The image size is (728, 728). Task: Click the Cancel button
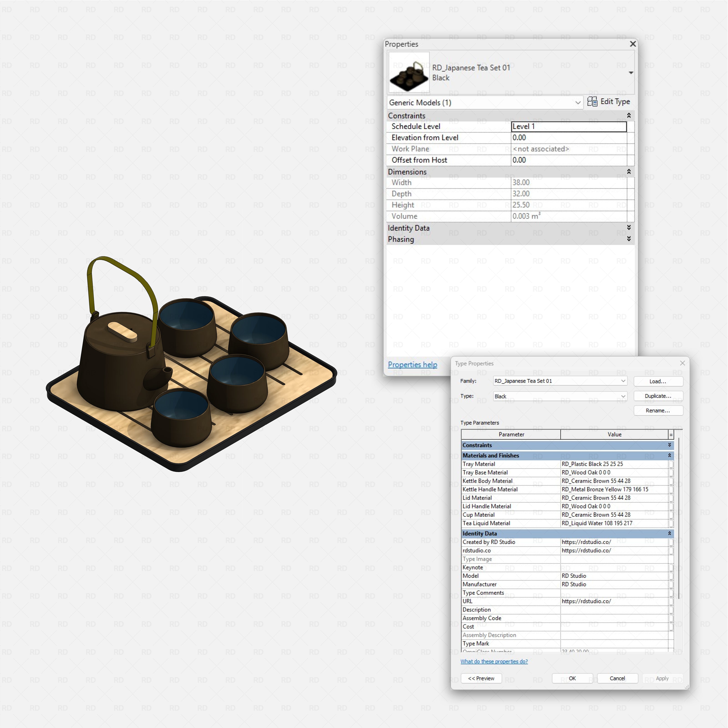[617, 679]
